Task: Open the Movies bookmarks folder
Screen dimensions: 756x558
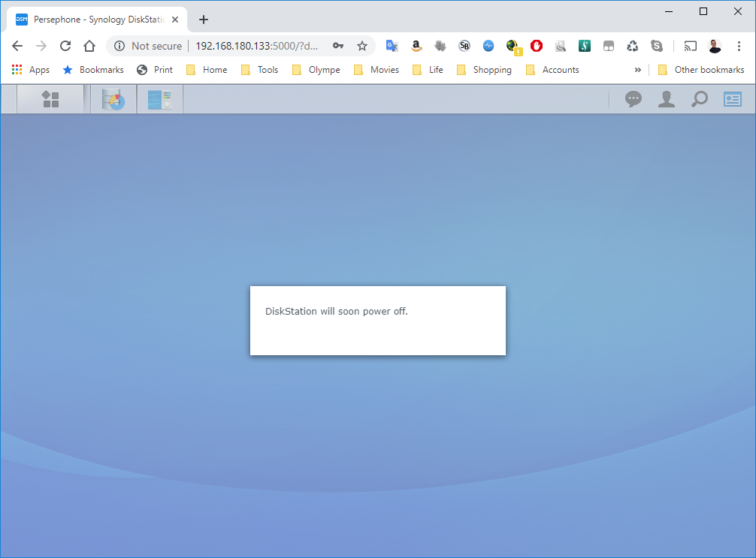Action: pos(376,70)
